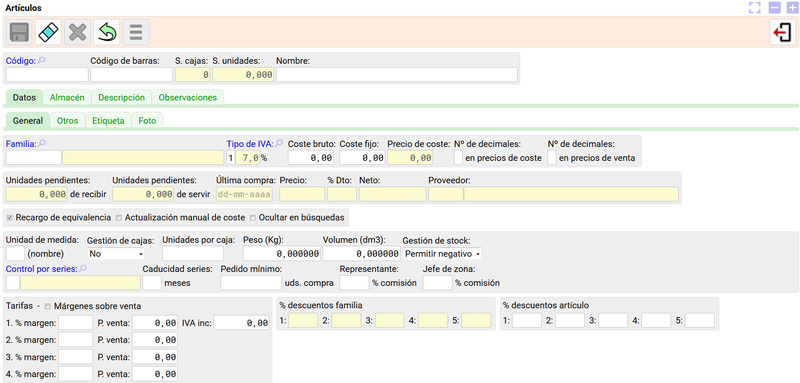Click the Familia code input field

(34, 158)
